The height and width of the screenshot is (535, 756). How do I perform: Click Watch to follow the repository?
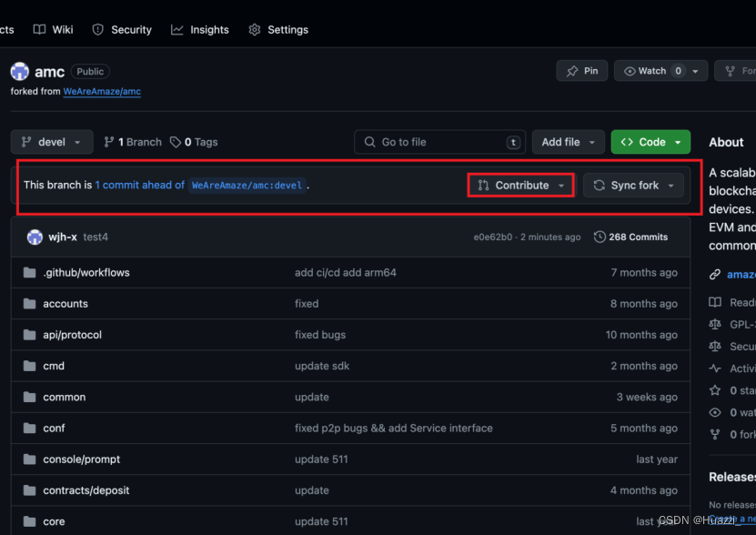pos(653,71)
